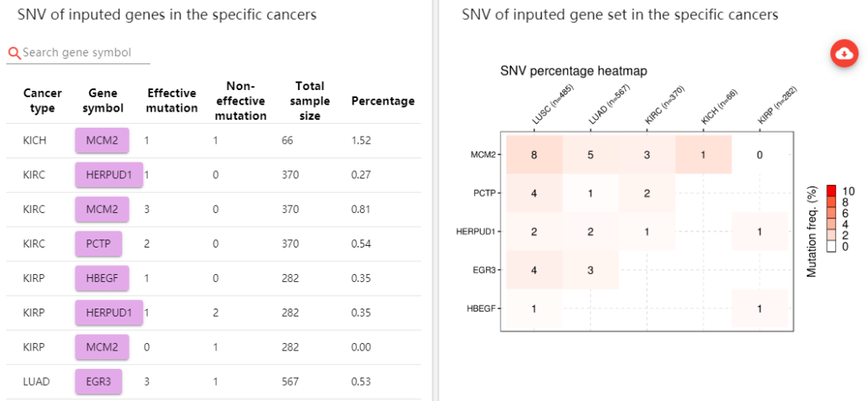
Task: Click the MCM2 tag in KICH row
Action: 102,141
